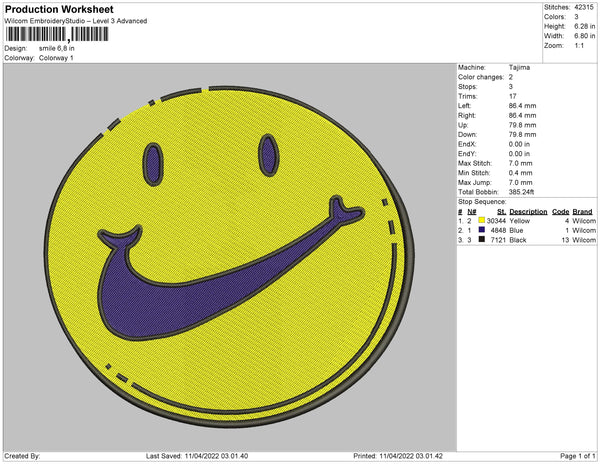Click the 'Color changes:' label

click(x=481, y=77)
